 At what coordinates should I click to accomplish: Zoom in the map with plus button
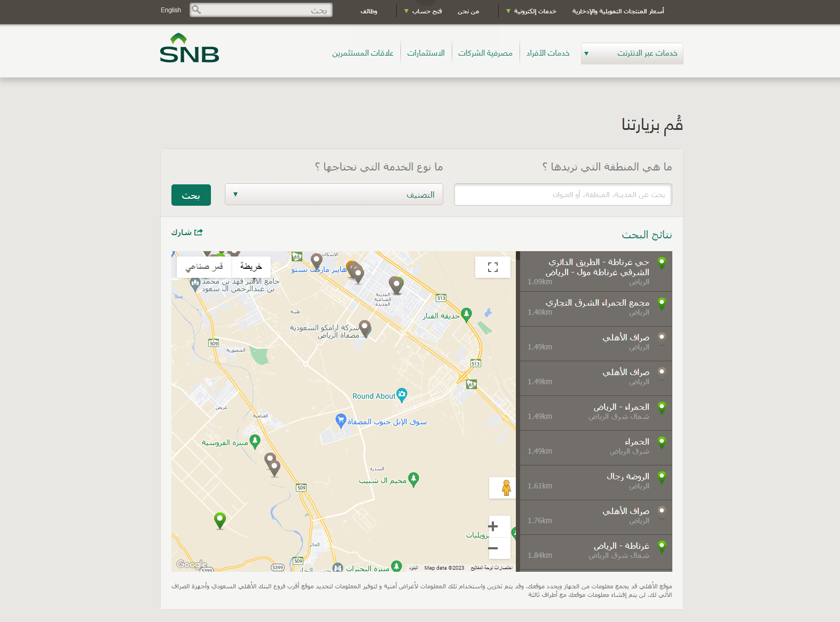[x=493, y=526]
